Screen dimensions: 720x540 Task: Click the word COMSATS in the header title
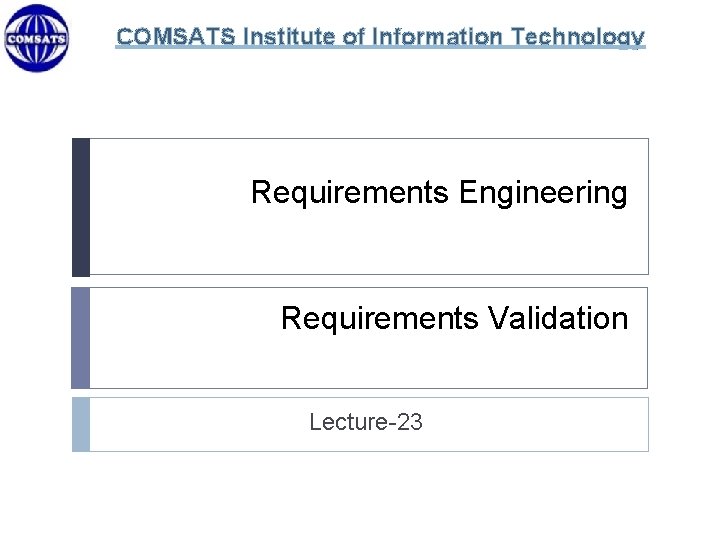[176, 38]
